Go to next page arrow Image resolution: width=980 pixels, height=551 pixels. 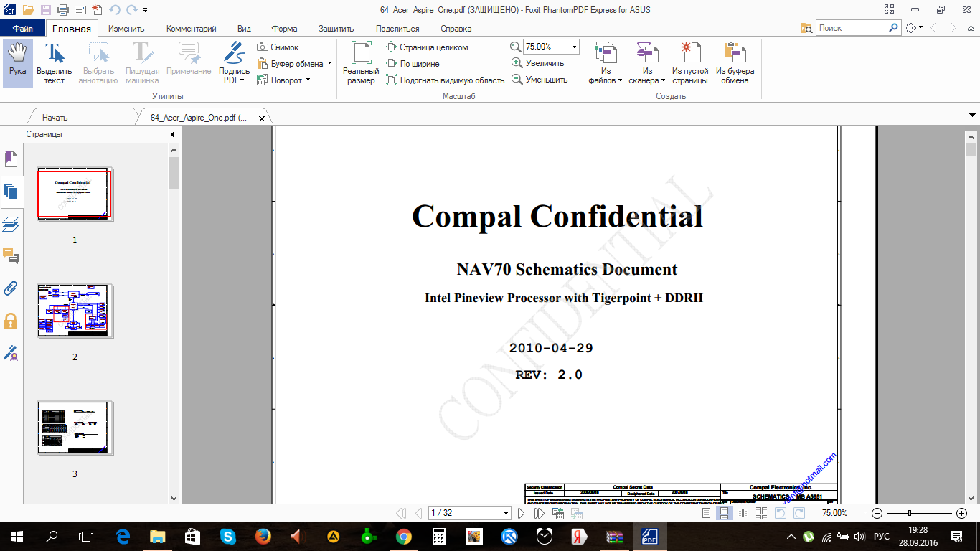522,513
